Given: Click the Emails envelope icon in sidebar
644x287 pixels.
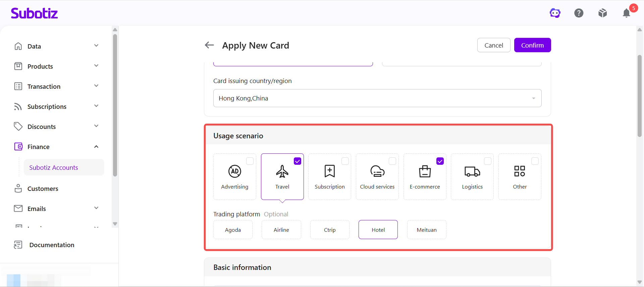Looking at the screenshot, I should pyautogui.click(x=18, y=209).
